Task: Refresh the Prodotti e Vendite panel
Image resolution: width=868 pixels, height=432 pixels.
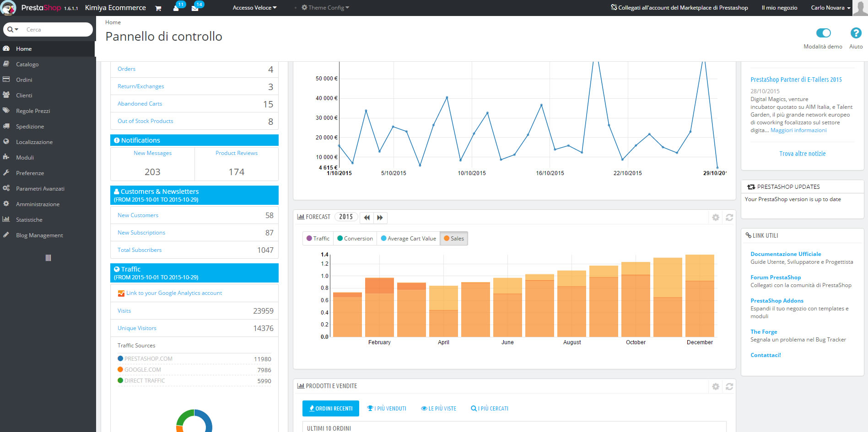Action: [729, 387]
